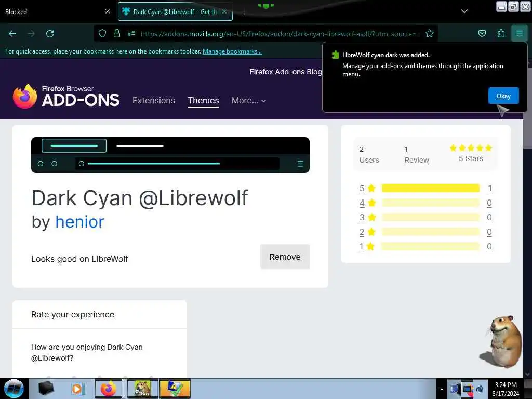Viewport: 532px width, 399px height.
Task: Save page to Pocket icon
Action: click(482, 33)
